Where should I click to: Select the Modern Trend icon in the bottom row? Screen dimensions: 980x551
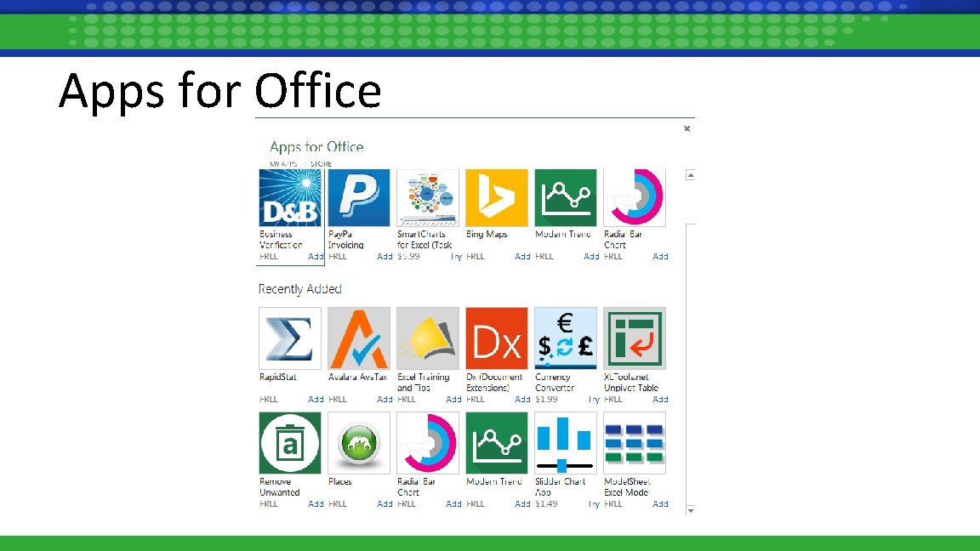coord(496,443)
